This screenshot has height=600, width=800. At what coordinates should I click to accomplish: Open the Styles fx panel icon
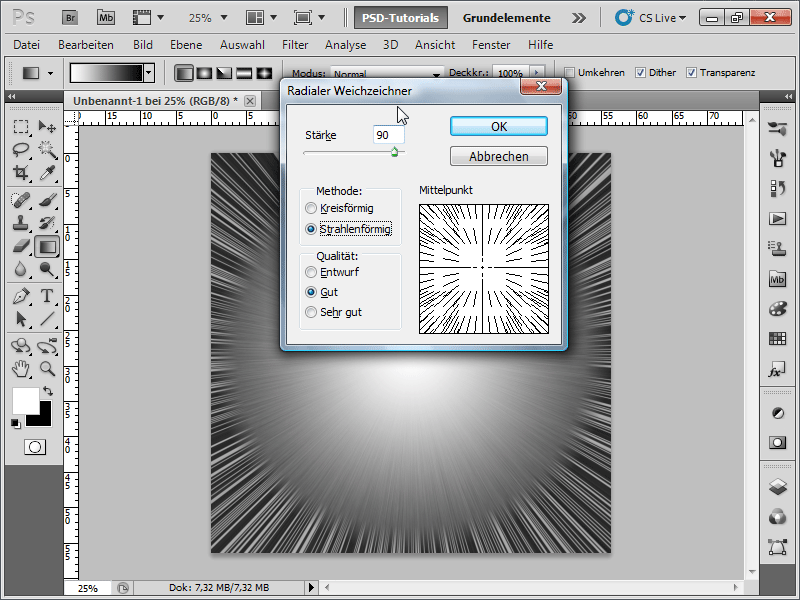pyautogui.click(x=777, y=369)
